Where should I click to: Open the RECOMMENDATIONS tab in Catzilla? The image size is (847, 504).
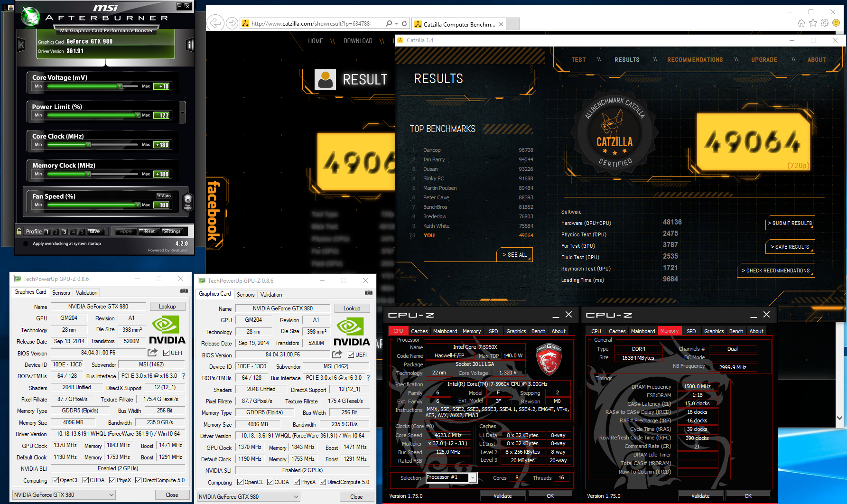[x=695, y=60]
